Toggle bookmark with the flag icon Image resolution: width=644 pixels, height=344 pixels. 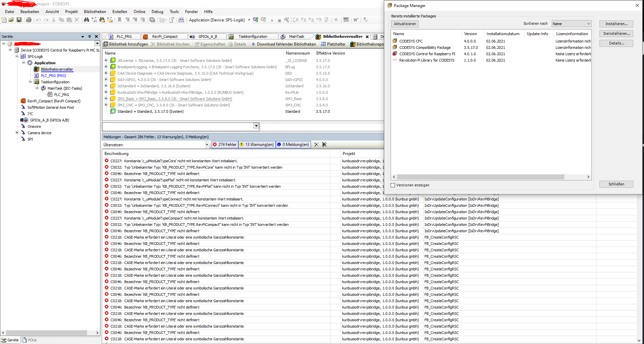pos(119,20)
